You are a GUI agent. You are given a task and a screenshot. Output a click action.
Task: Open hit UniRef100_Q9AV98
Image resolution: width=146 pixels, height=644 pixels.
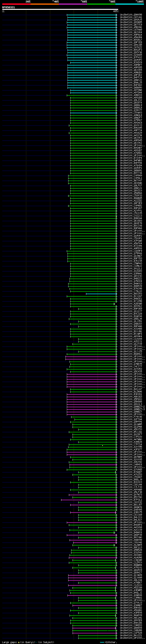tap(131, 15)
